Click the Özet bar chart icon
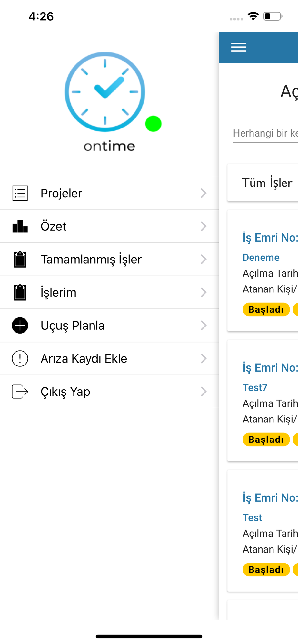The width and height of the screenshot is (298, 644). 20,226
